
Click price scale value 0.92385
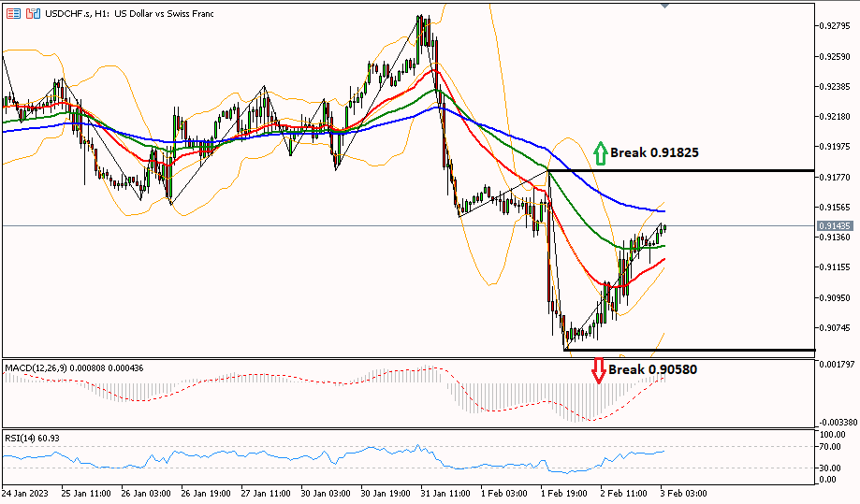pos(835,87)
